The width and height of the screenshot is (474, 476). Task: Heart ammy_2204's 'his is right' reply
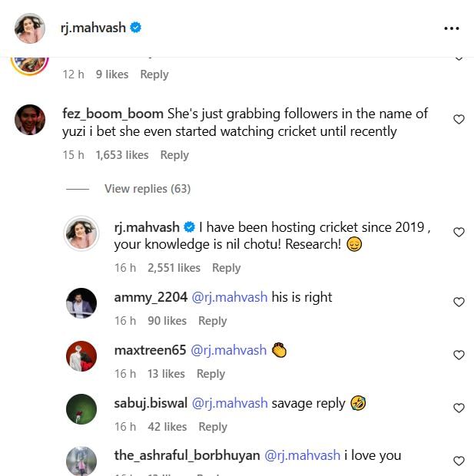point(459,302)
